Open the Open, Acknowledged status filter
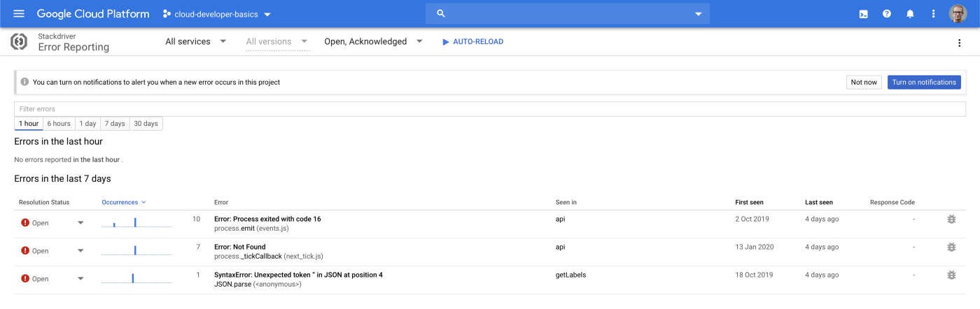 pos(374,41)
